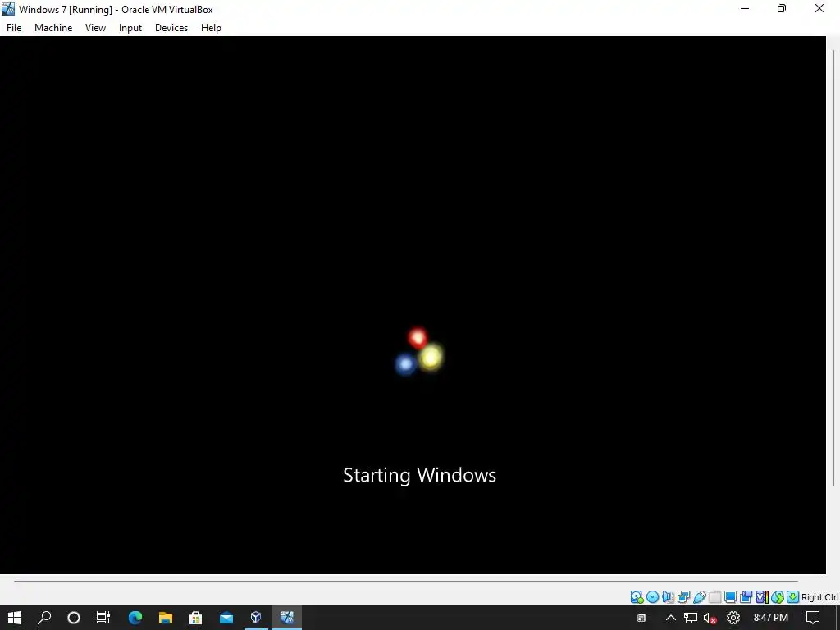This screenshot has height=630, width=840.
Task: Open the File menu in VirtualBox
Action: click(14, 28)
